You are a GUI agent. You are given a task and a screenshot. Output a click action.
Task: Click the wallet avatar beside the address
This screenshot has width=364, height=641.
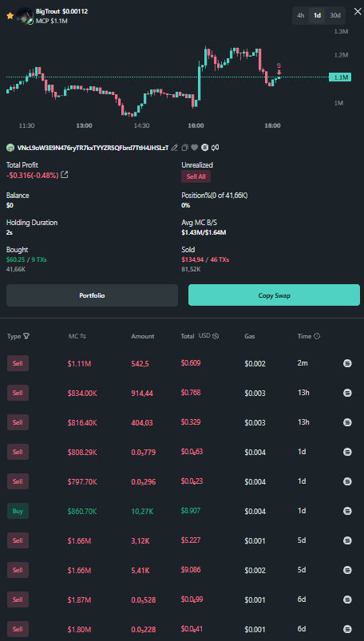(x=10, y=147)
